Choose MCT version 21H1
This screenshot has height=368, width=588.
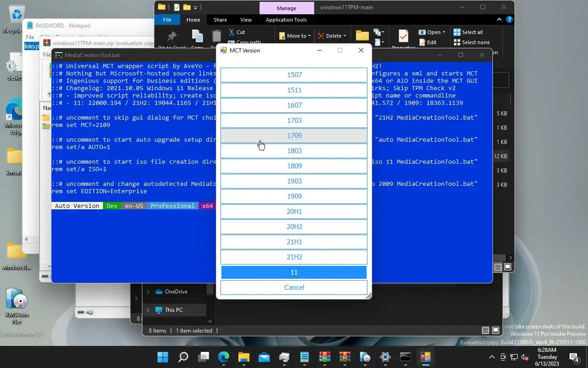click(294, 242)
